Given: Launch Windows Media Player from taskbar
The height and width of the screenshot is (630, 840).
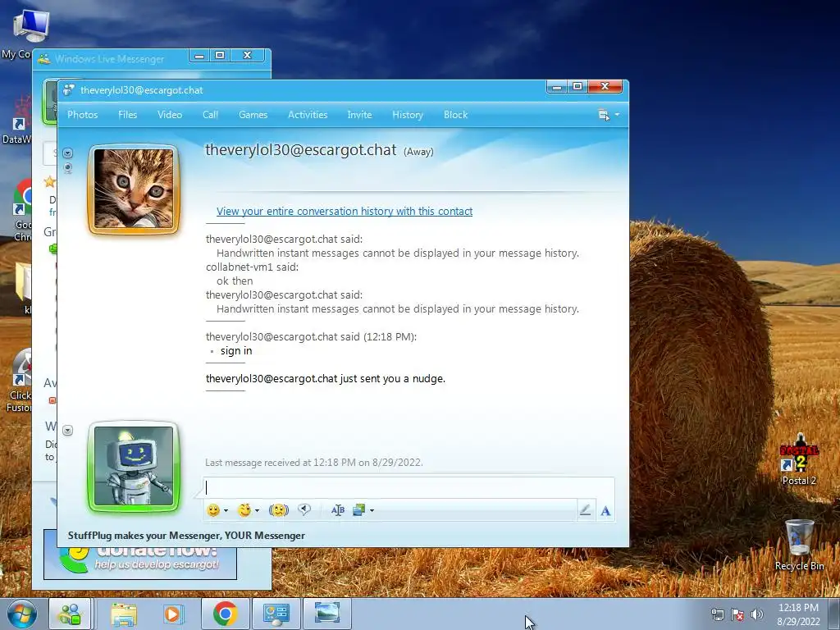Looking at the screenshot, I should pyautogui.click(x=172, y=614).
